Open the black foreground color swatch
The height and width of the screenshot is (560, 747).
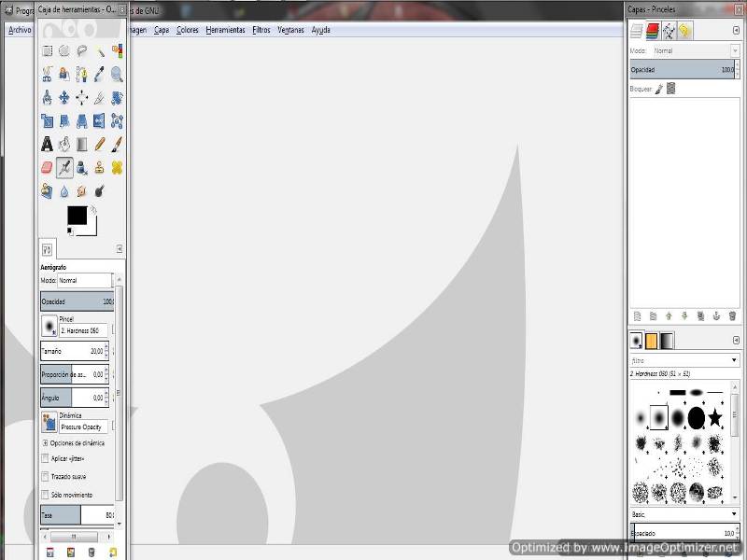77,216
